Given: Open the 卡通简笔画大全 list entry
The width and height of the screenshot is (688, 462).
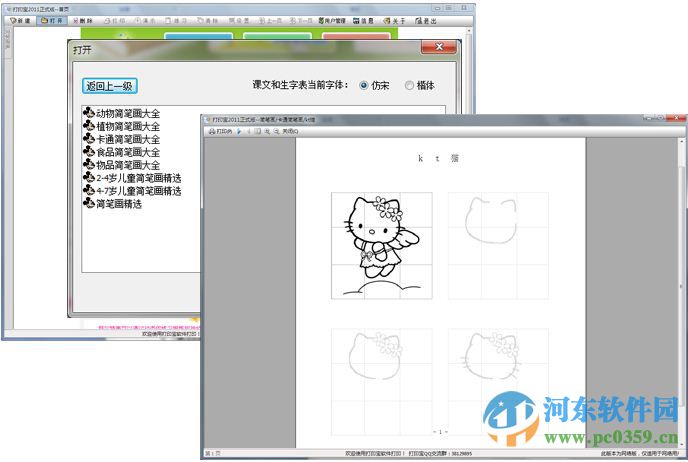Looking at the screenshot, I should [122, 139].
